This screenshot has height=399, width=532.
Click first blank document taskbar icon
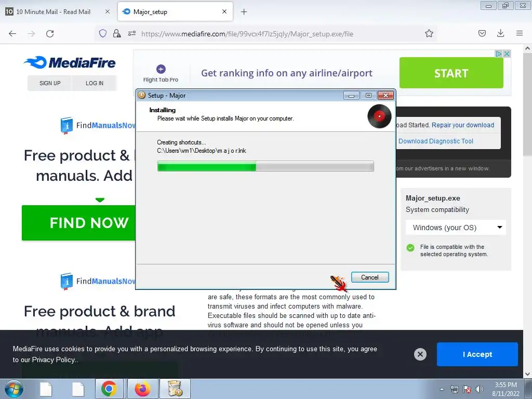pyautogui.click(x=46, y=389)
